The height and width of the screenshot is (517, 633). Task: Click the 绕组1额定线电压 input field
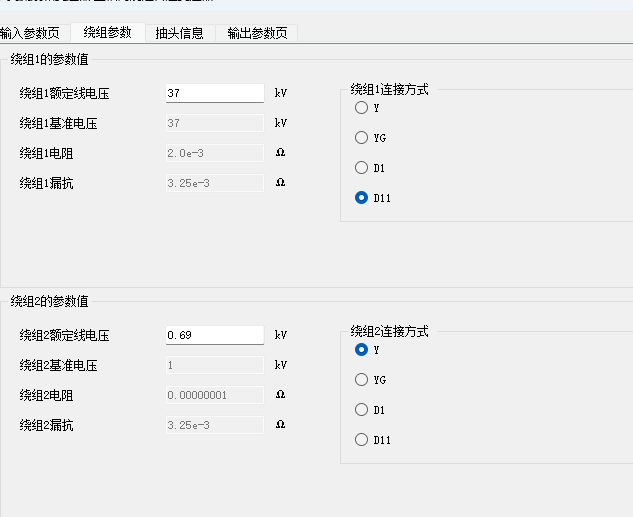(x=214, y=93)
